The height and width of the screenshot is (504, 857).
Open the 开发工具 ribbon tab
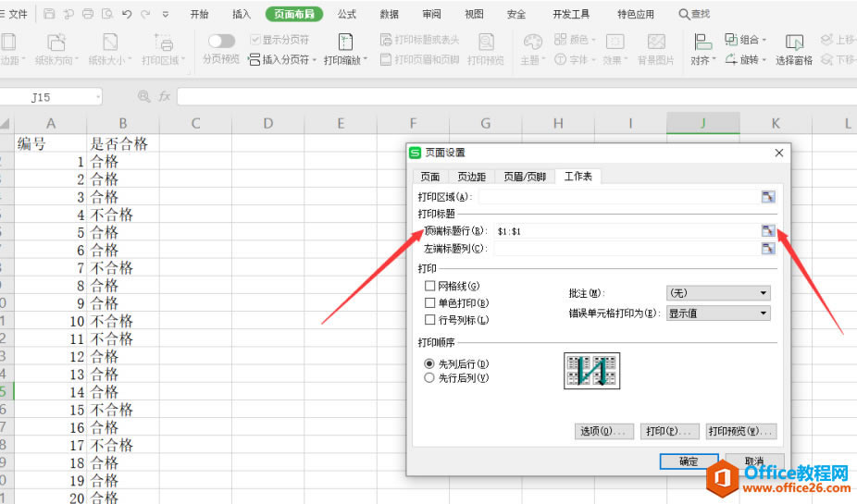point(571,14)
